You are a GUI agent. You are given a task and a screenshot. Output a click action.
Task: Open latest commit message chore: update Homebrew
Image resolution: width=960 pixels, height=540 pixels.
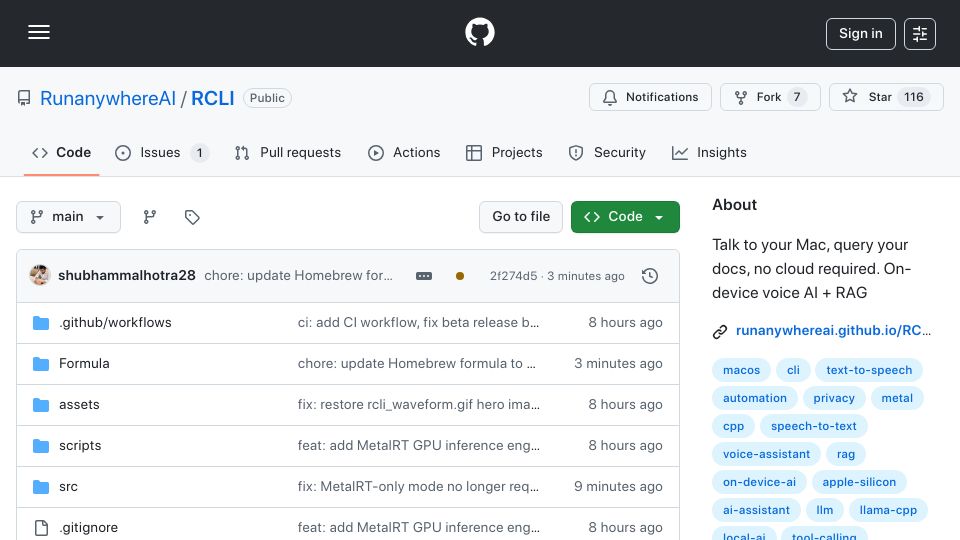pos(298,276)
